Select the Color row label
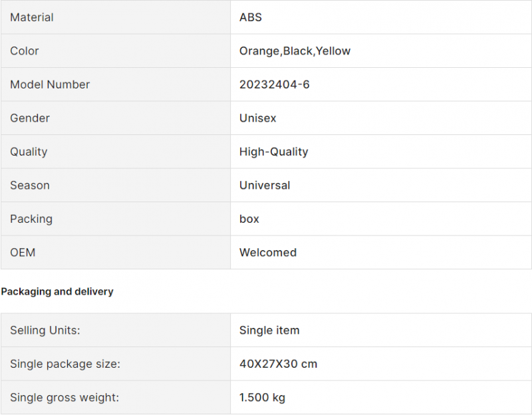 coord(25,51)
